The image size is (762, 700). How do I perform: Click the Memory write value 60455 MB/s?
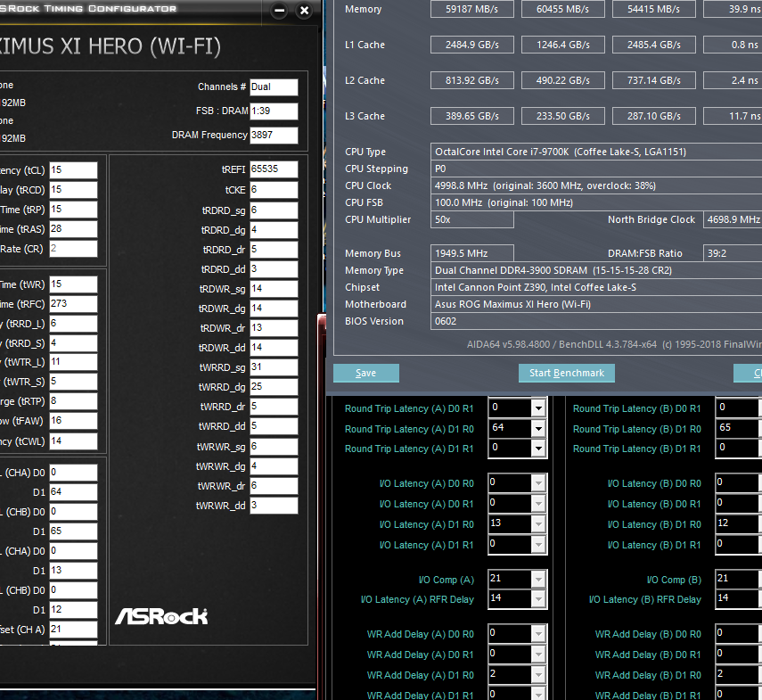click(562, 9)
